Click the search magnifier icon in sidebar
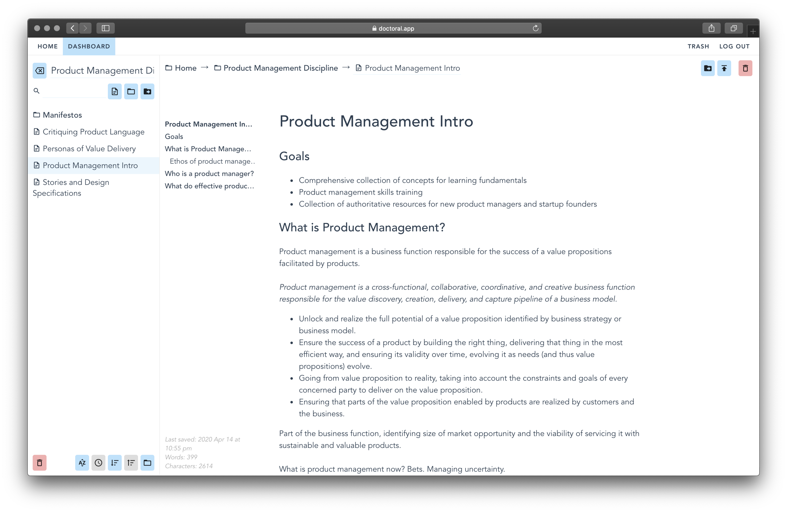Image resolution: width=787 pixels, height=532 pixels. [x=37, y=91]
